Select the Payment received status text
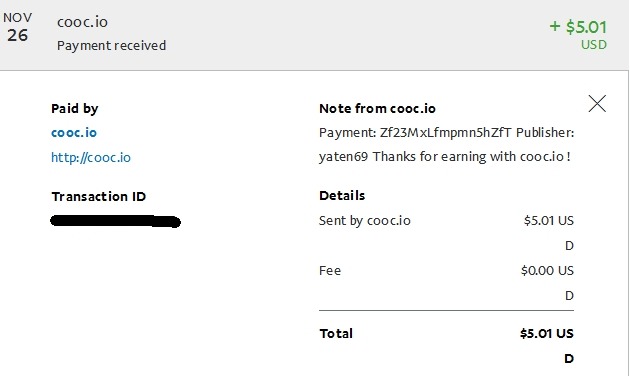 click(111, 45)
